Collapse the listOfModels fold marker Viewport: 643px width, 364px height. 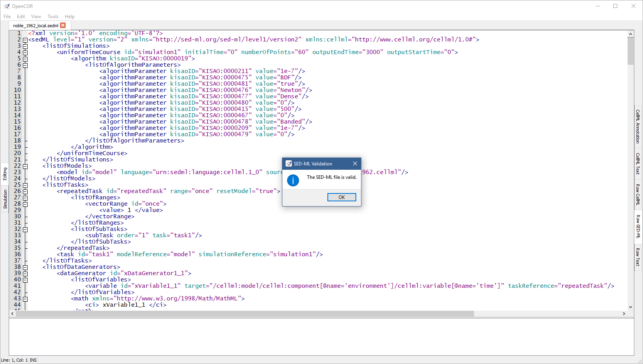click(25, 166)
